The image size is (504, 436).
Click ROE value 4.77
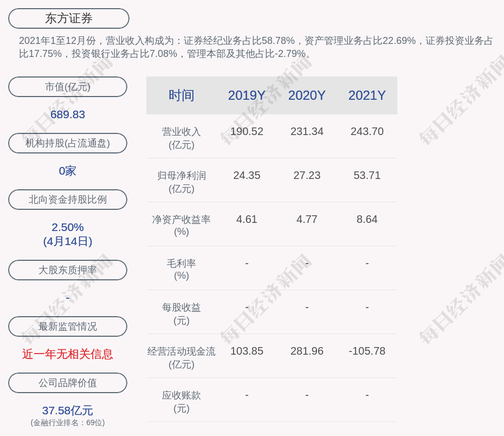pyautogui.click(x=307, y=219)
